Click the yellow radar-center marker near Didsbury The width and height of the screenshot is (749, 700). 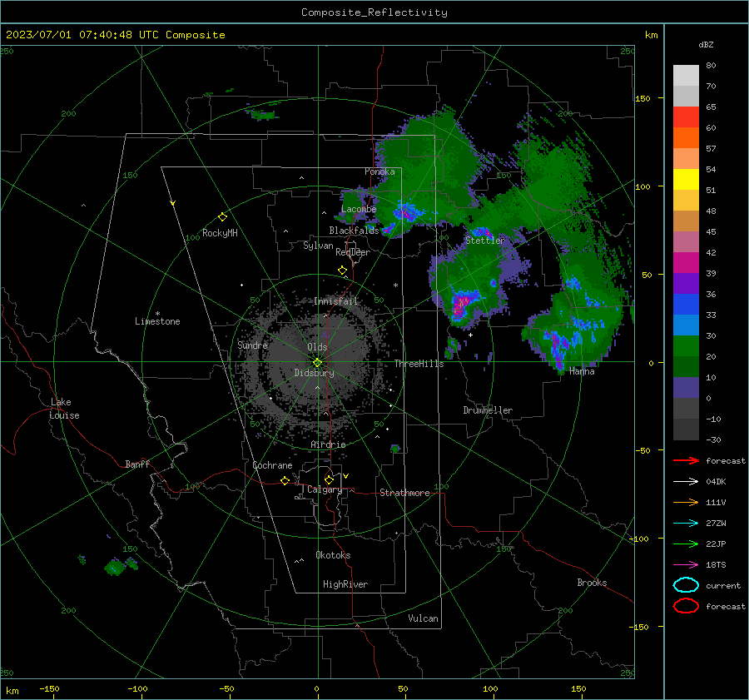[317, 363]
